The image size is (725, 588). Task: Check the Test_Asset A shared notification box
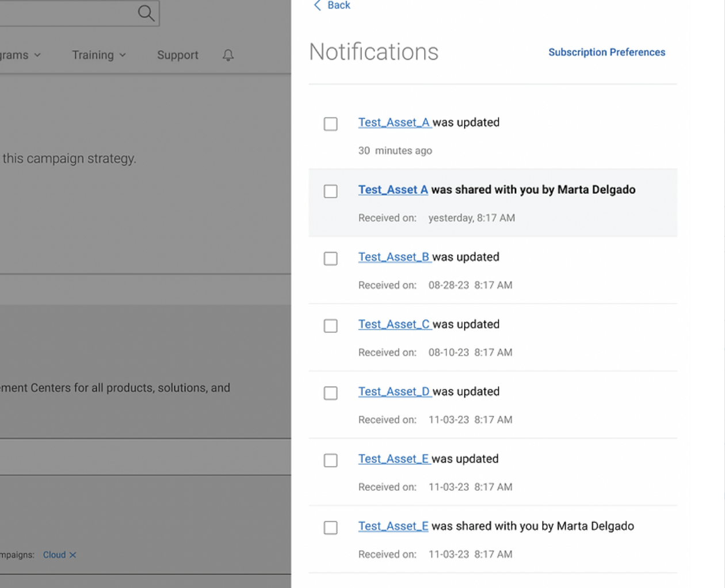click(x=330, y=191)
